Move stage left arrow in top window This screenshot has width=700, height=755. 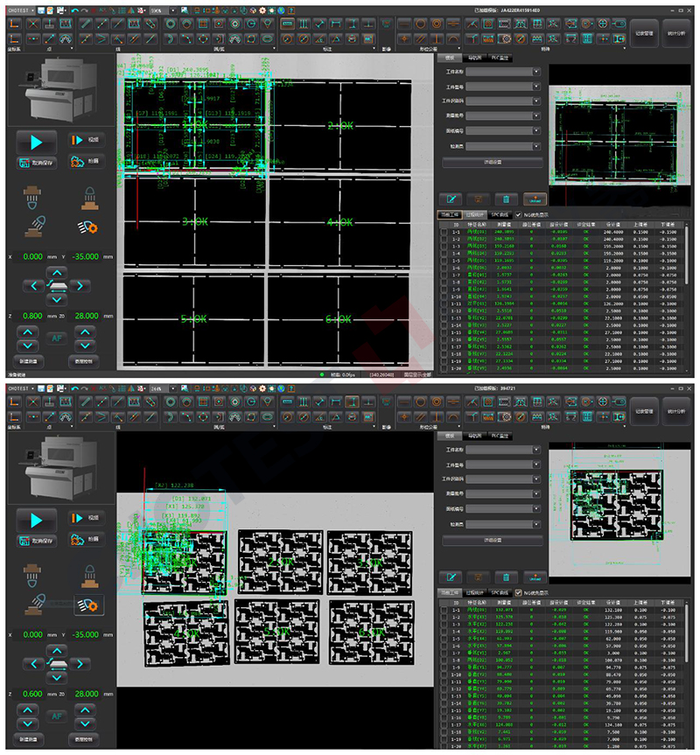(x=34, y=286)
